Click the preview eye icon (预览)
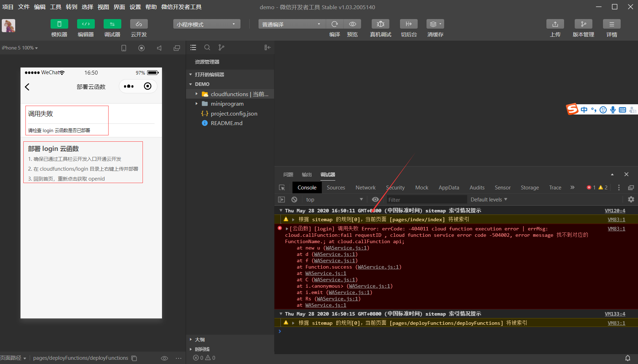The height and width of the screenshot is (364, 638). 352,24
